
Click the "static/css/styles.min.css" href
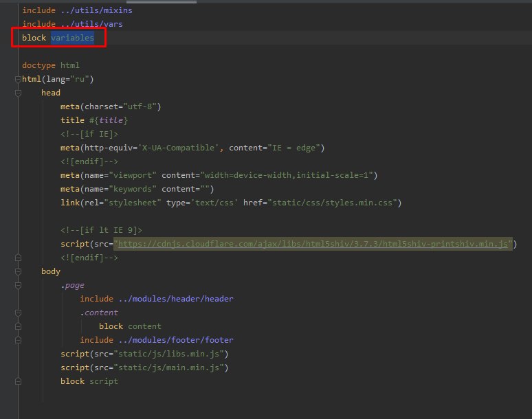pyautogui.click(x=332, y=203)
